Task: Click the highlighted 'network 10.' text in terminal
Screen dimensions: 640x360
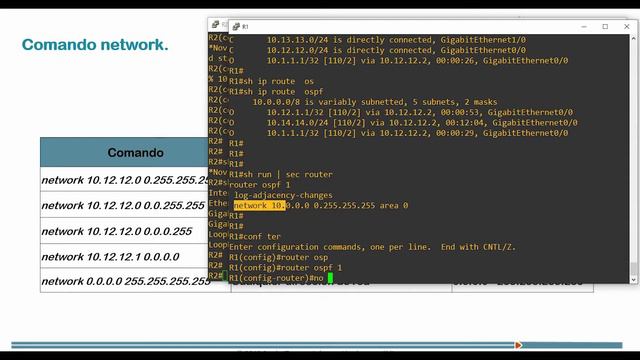Action: tap(259, 205)
